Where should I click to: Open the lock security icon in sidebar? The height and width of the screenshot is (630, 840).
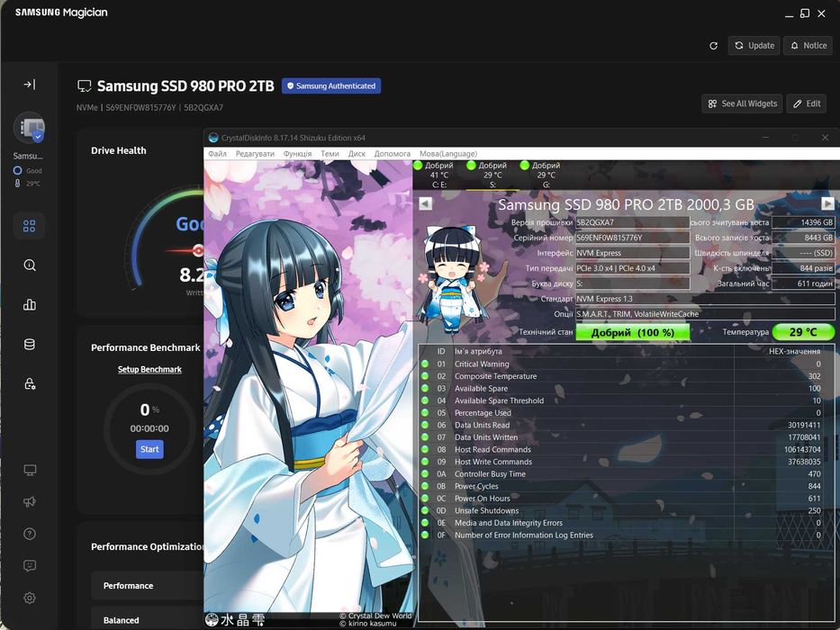click(x=30, y=383)
